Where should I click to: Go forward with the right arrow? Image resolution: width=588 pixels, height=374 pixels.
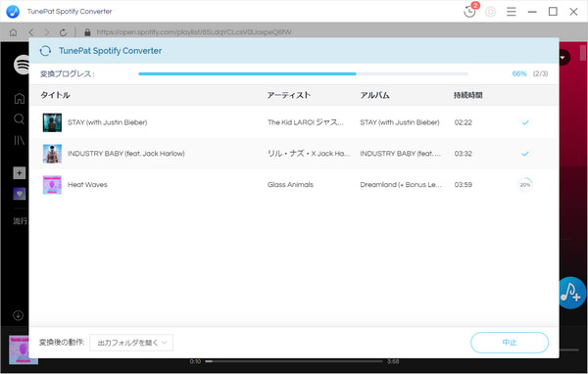click(x=47, y=32)
